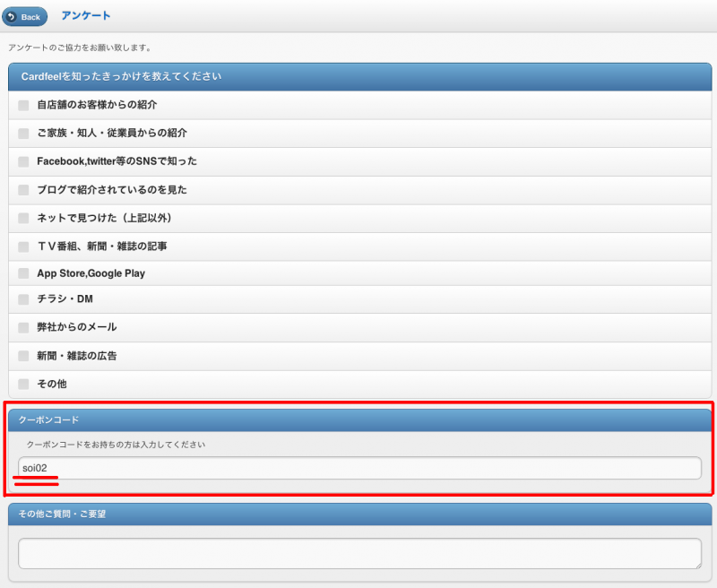Click the クーポンコードをお持ちの方は入力してください hint text
Image resolution: width=717 pixels, height=588 pixels.
click(116, 445)
